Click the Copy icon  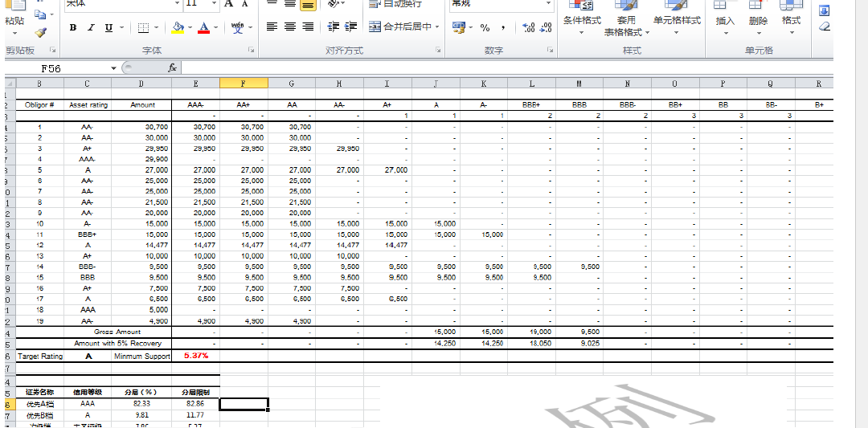[x=40, y=14]
